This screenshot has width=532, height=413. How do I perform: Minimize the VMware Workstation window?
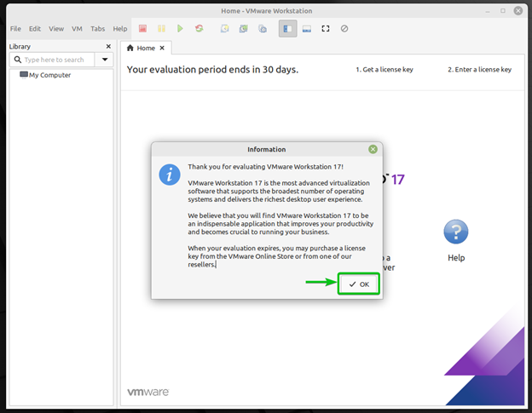coord(488,11)
